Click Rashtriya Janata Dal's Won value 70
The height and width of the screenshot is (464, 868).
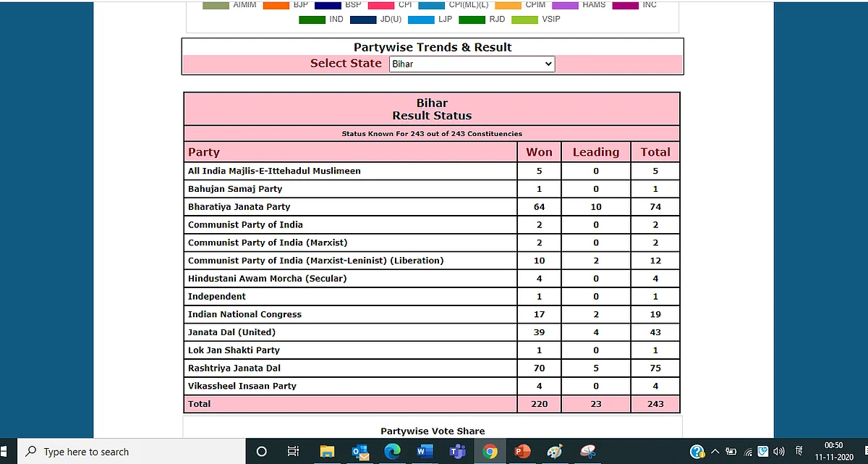pyautogui.click(x=539, y=368)
